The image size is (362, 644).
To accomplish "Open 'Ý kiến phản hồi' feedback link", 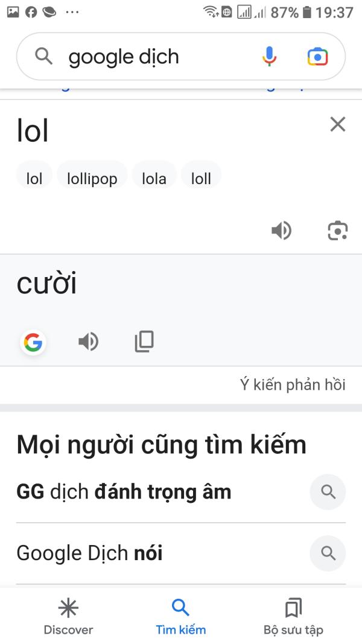I will tap(293, 385).
